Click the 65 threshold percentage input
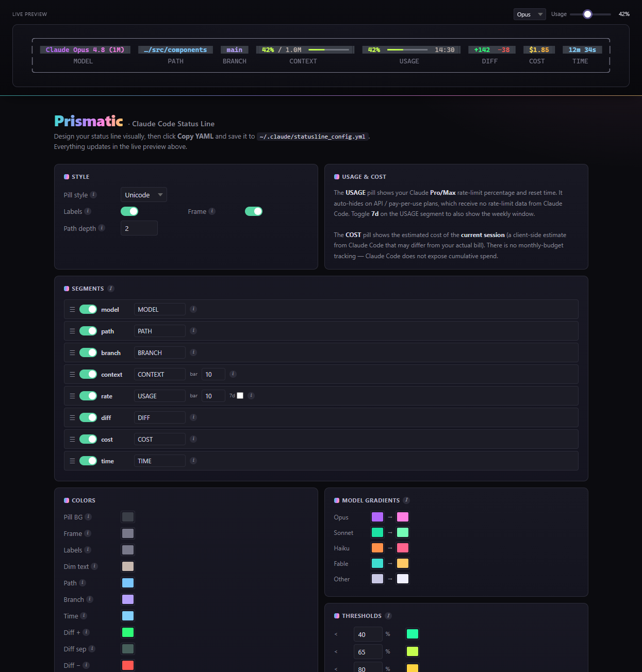642x672 pixels. pyautogui.click(x=368, y=651)
